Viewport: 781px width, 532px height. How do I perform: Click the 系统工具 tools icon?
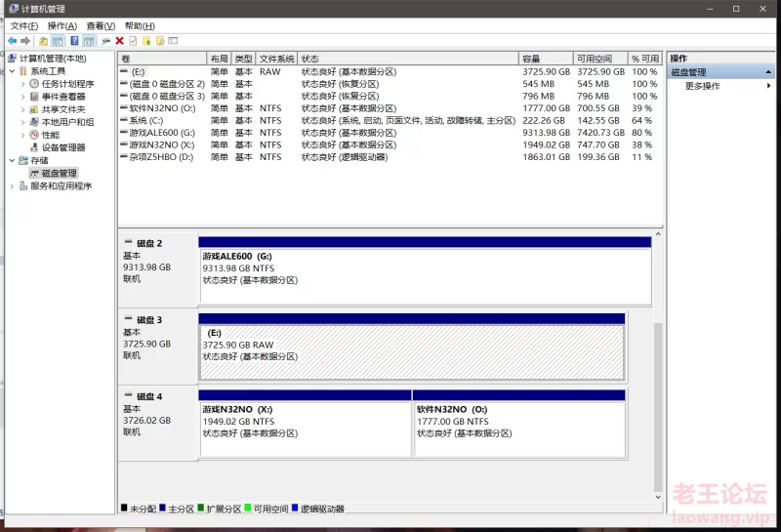click(x=23, y=71)
